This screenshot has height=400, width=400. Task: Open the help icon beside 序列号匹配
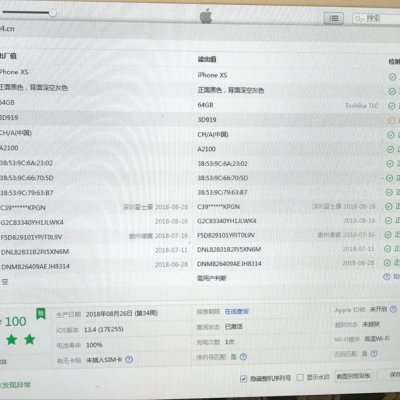(243, 357)
